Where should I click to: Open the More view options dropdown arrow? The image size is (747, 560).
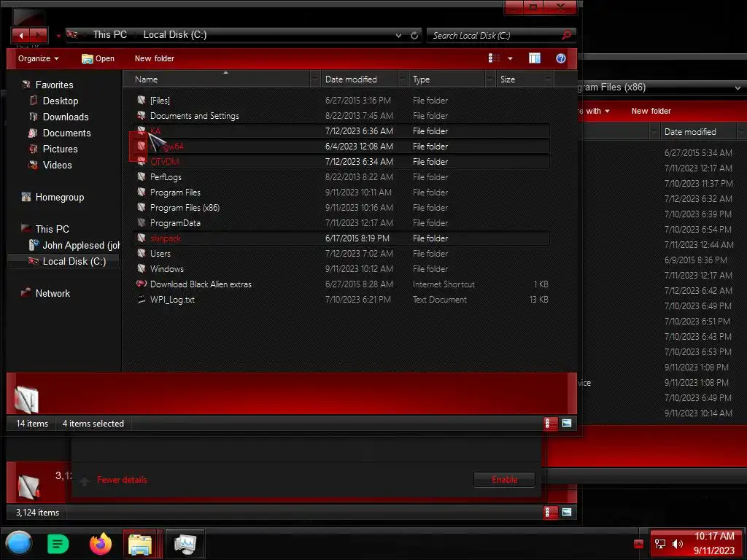(510, 58)
